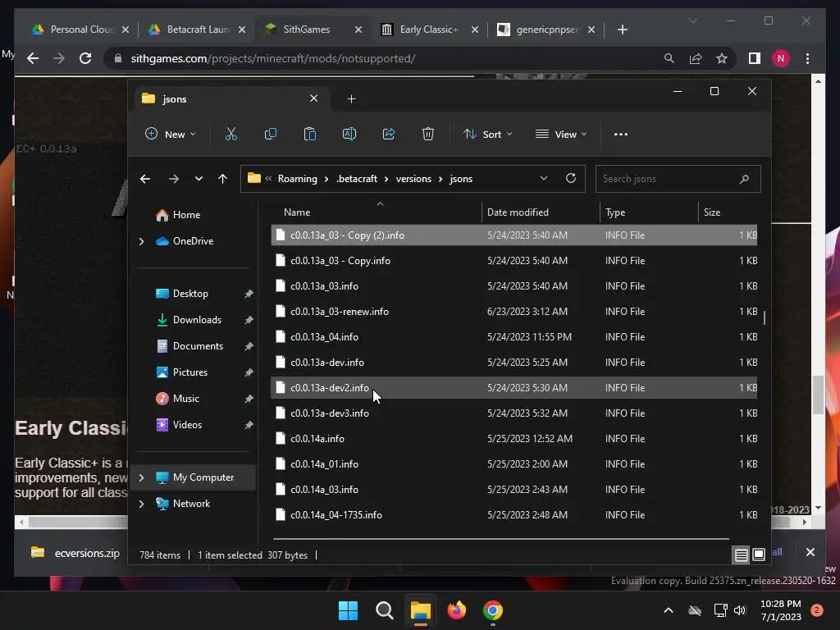The width and height of the screenshot is (840, 630).
Task: Switch to Betacraft Launcher Chrome tab
Action: point(197,30)
